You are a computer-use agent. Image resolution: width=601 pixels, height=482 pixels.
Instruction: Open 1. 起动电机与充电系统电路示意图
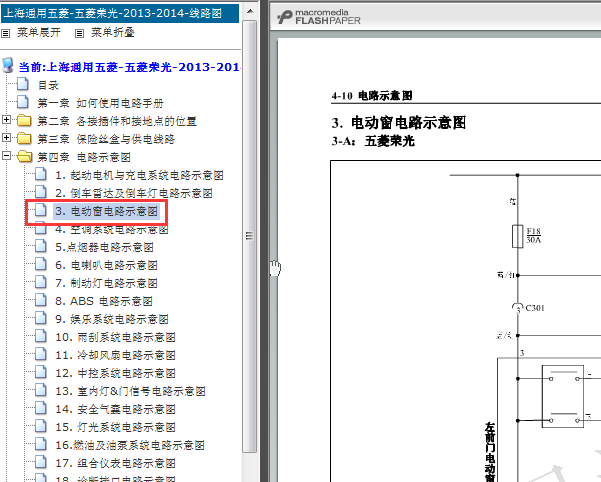tap(140, 175)
